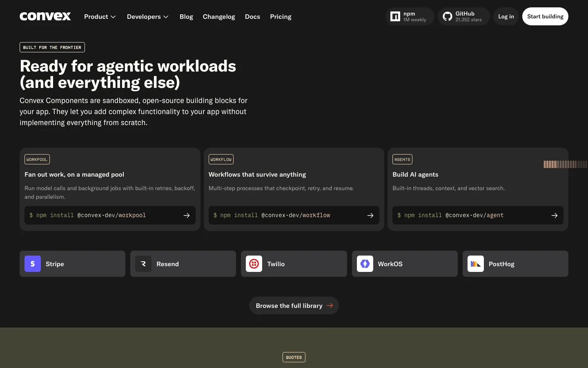Click the Log in button
Viewport: 588px width, 368px height.
click(x=506, y=16)
